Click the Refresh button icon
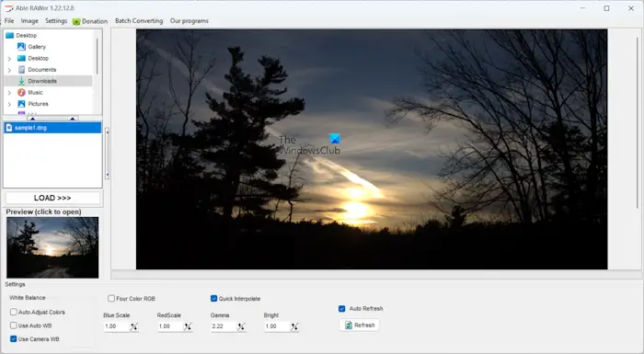This screenshot has width=644, height=354. pos(349,325)
